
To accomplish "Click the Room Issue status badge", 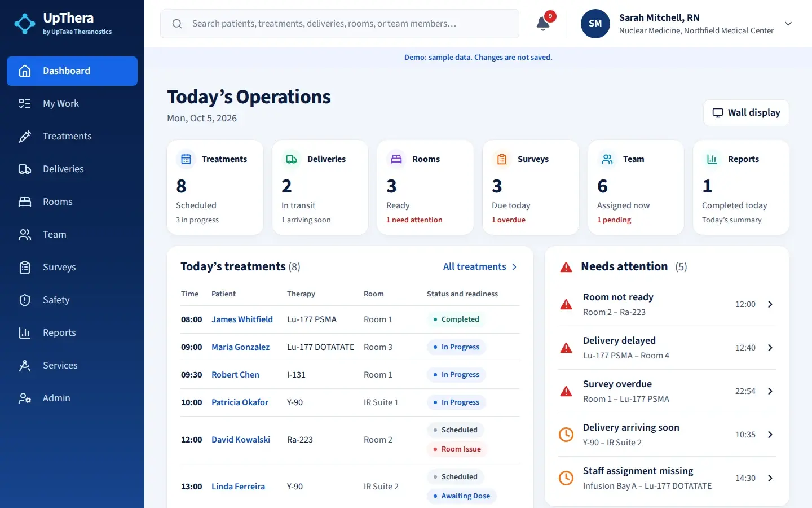I will (x=457, y=449).
